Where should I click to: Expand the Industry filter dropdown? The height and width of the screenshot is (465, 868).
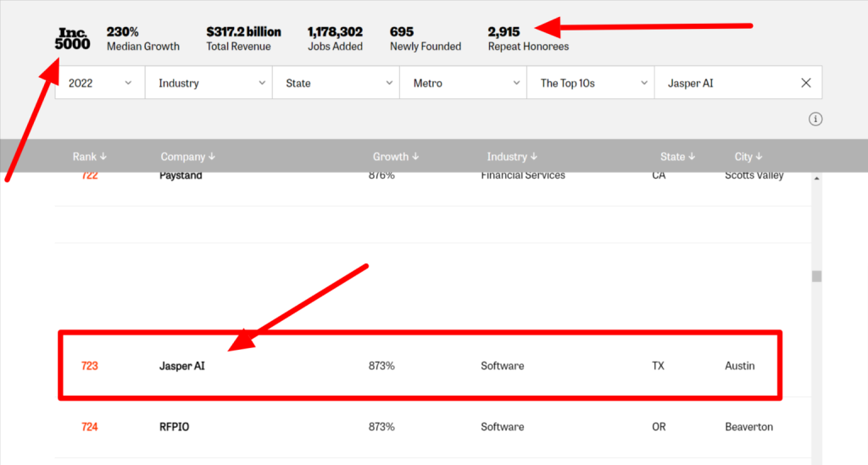coord(209,83)
